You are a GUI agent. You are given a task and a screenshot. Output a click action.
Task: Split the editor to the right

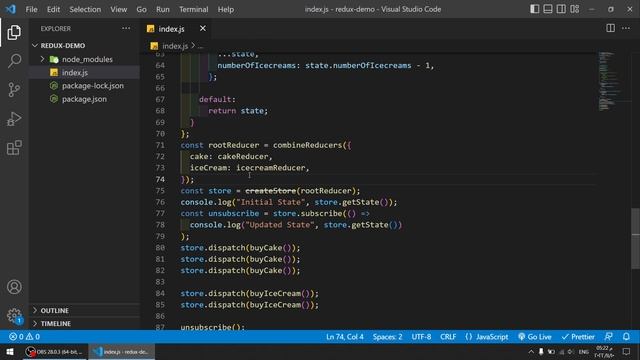pyautogui.click(x=610, y=28)
